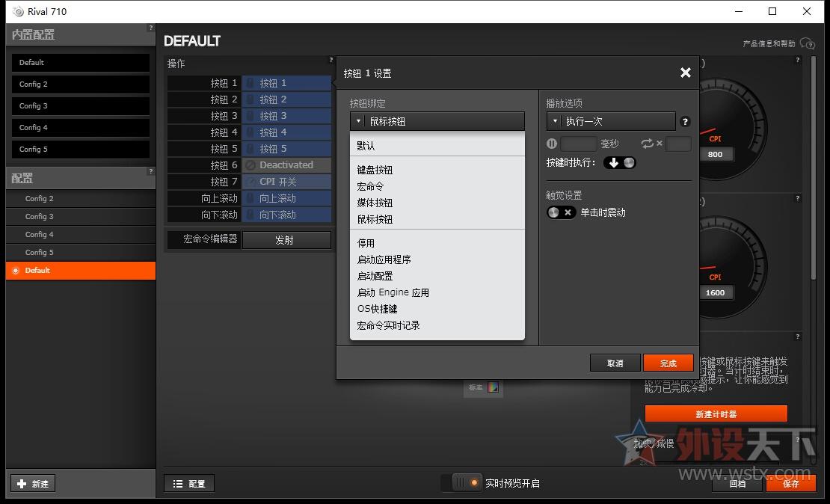830x504 pixels.
Task: Click help mark on 内置配置 panel
Action: click(x=151, y=28)
